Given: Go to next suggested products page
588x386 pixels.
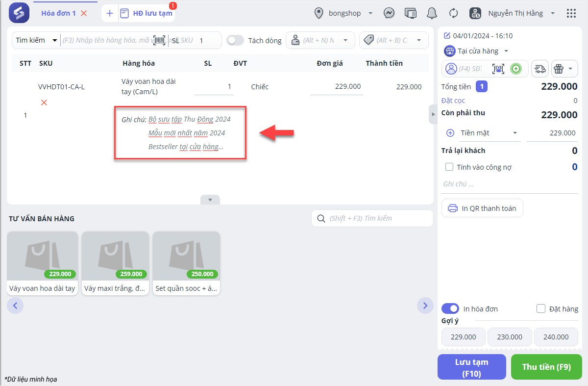Looking at the screenshot, I should coord(425,306).
